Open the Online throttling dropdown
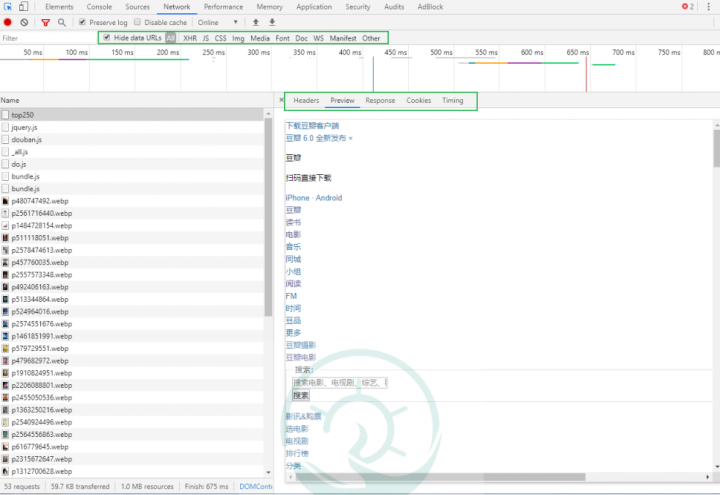This screenshot has height=495, width=720. click(218, 22)
